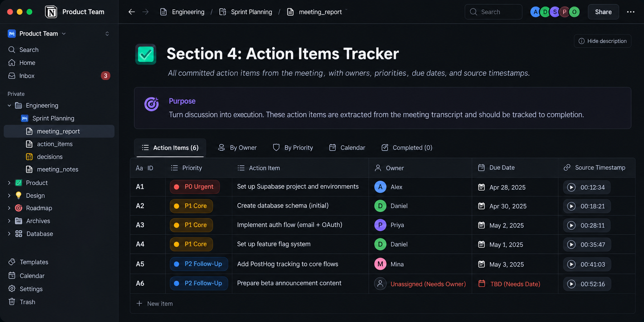The image size is (644, 322).
Task: Play source timestamp 00:28:11
Action: click(571, 225)
